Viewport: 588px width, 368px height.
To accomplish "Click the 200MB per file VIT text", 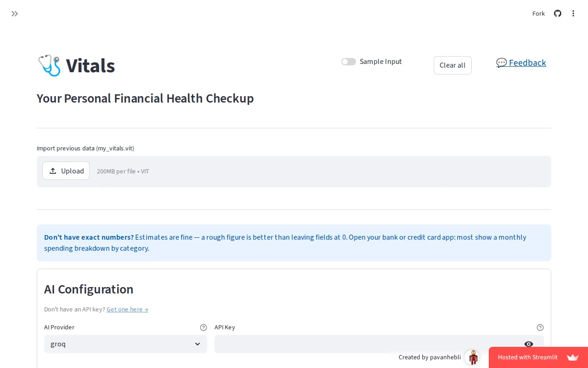I will tap(123, 171).
